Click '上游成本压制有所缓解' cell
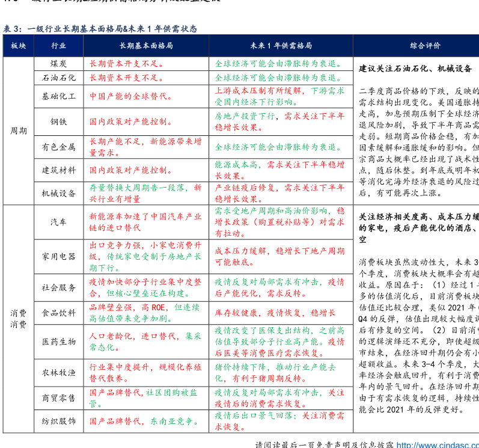This screenshot has width=479, height=448. 280,96
